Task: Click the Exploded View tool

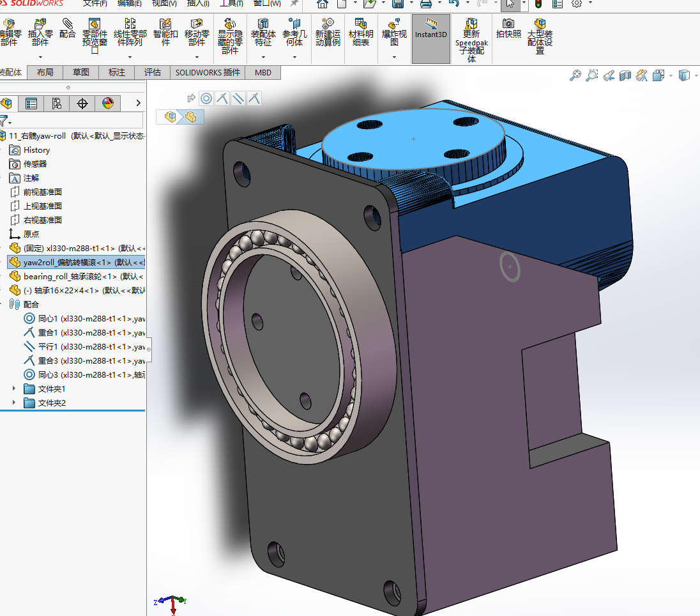Action: tap(394, 32)
